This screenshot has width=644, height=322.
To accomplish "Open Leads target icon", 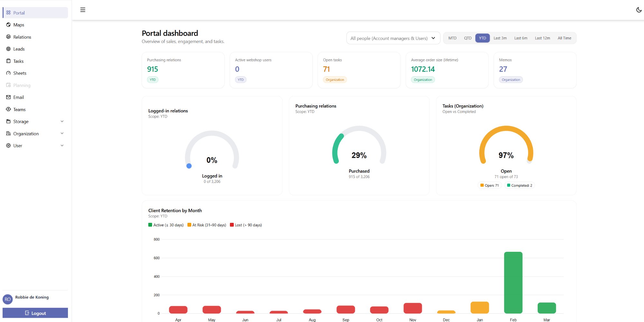I will point(8,49).
